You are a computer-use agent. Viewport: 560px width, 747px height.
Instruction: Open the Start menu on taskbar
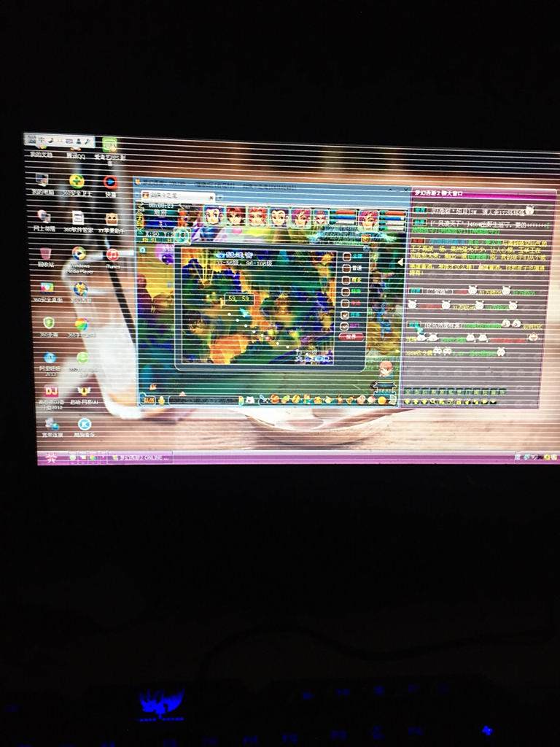pyautogui.click(x=51, y=457)
